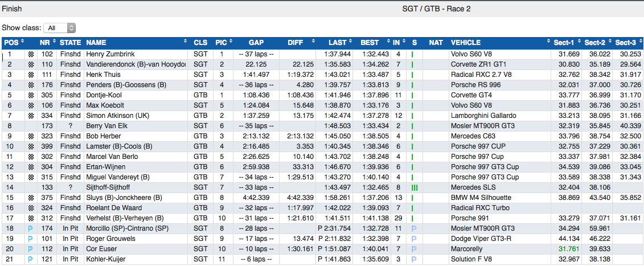The image size is (644, 266).
Task: Click the Finish label at top left
Action: 13,9
